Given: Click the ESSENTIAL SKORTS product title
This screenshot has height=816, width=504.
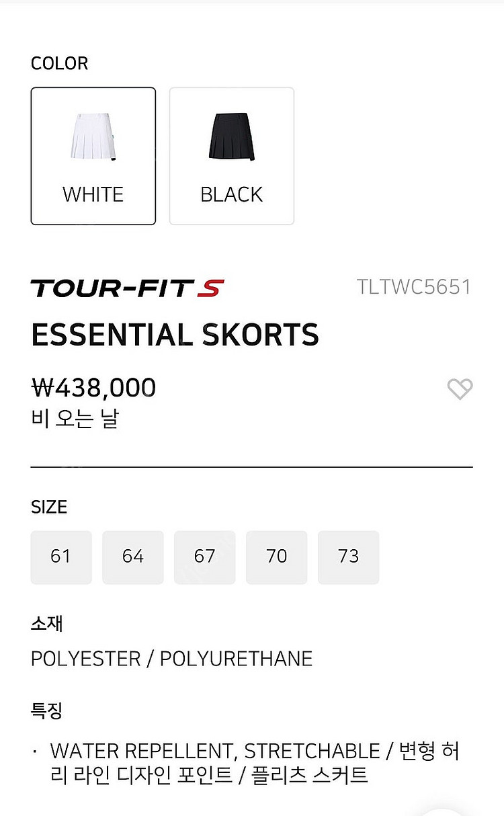Looking at the screenshot, I should (x=175, y=335).
